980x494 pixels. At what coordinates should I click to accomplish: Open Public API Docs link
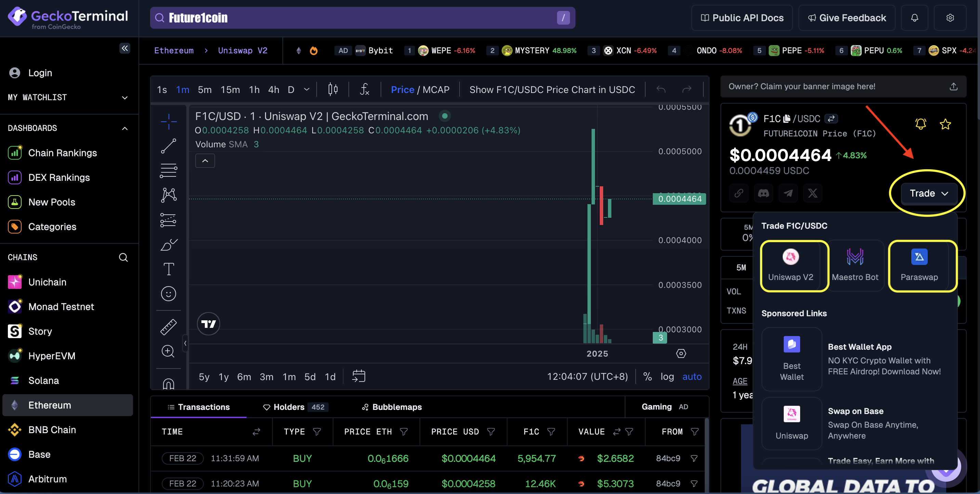(x=742, y=18)
